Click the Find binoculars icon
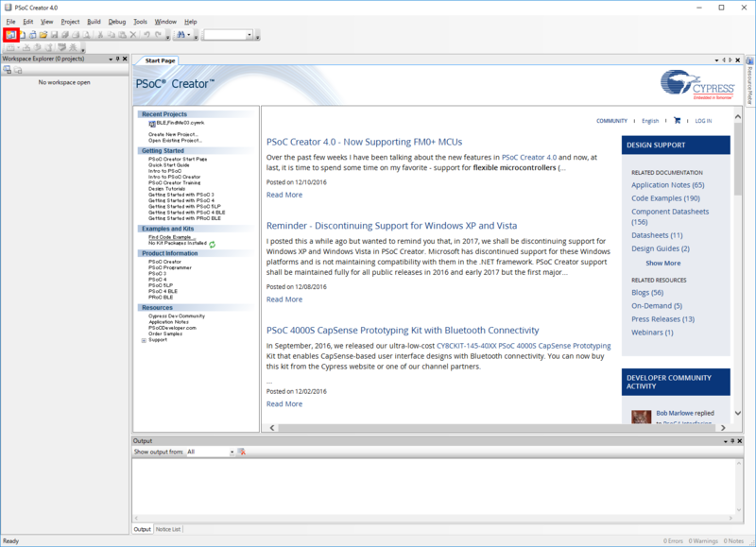This screenshot has height=547, width=756. [180, 35]
